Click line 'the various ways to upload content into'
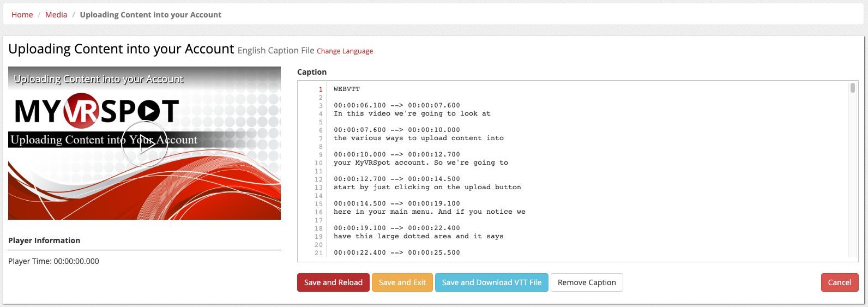This screenshot has width=868, height=307. point(419,138)
